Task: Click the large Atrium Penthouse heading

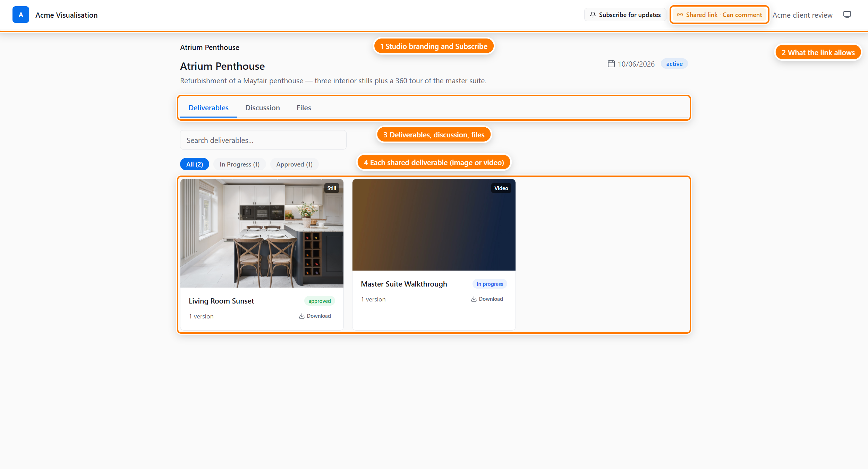Action: [x=222, y=66]
